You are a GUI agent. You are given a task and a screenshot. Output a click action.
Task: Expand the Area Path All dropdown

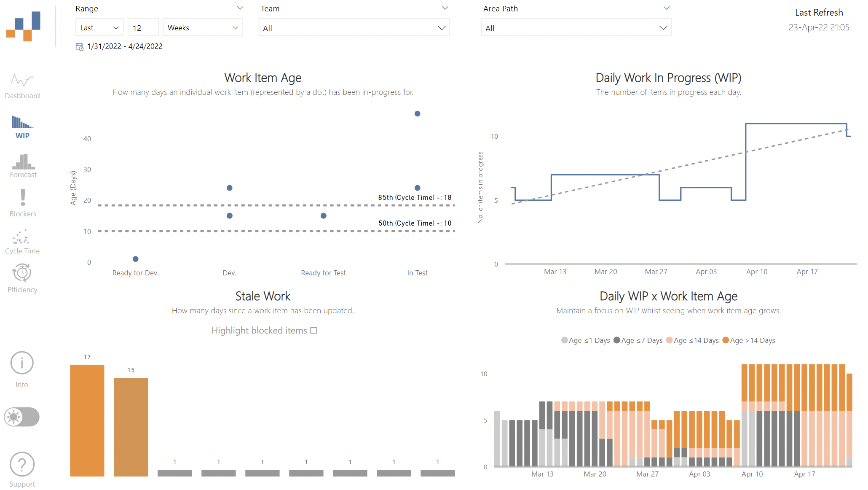(576, 28)
